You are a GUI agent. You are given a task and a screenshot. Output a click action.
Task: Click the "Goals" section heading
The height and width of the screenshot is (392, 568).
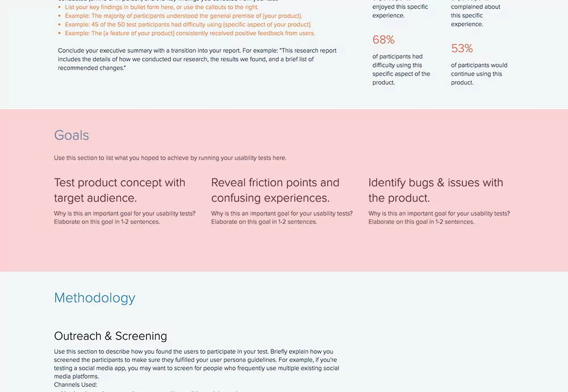[72, 135]
